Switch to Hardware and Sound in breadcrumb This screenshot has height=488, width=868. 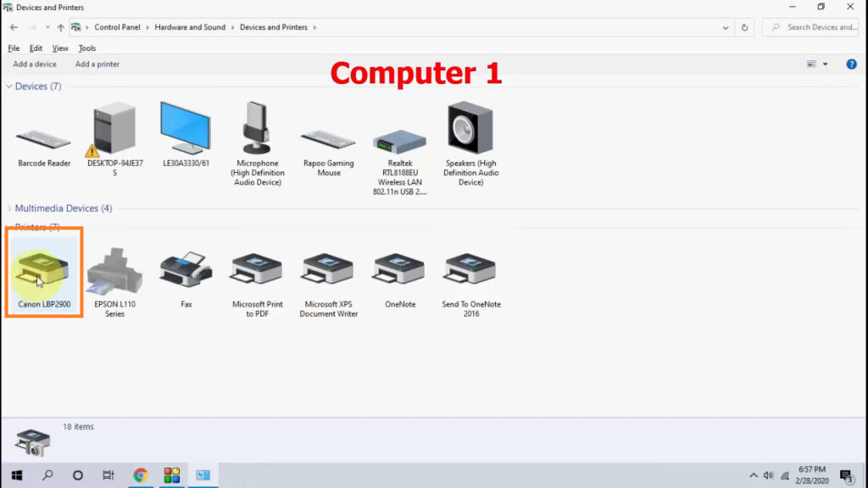[x=188, y=27]
